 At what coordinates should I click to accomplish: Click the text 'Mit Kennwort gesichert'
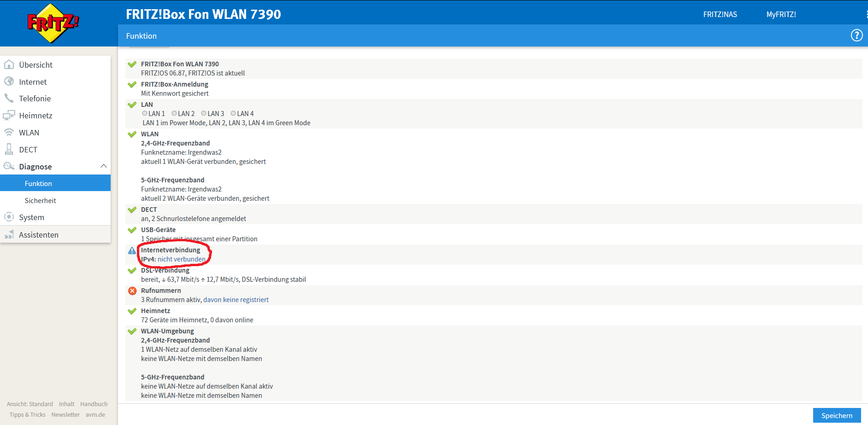[x=175, y=93]
